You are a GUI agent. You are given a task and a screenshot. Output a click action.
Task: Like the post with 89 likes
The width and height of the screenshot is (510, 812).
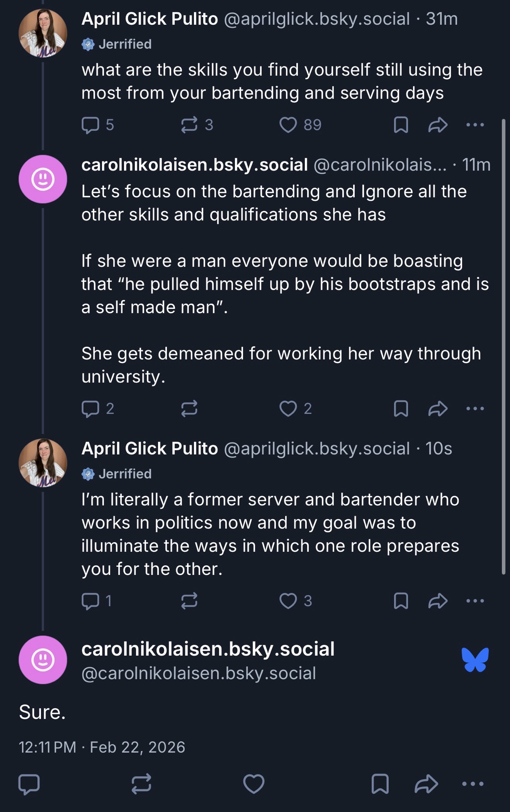click(288, 125)
